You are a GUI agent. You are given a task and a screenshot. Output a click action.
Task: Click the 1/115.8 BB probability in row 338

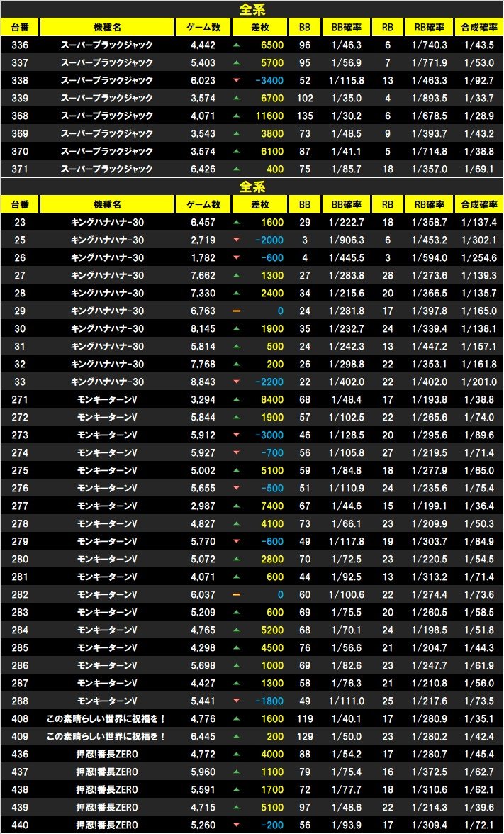[347, 80]
